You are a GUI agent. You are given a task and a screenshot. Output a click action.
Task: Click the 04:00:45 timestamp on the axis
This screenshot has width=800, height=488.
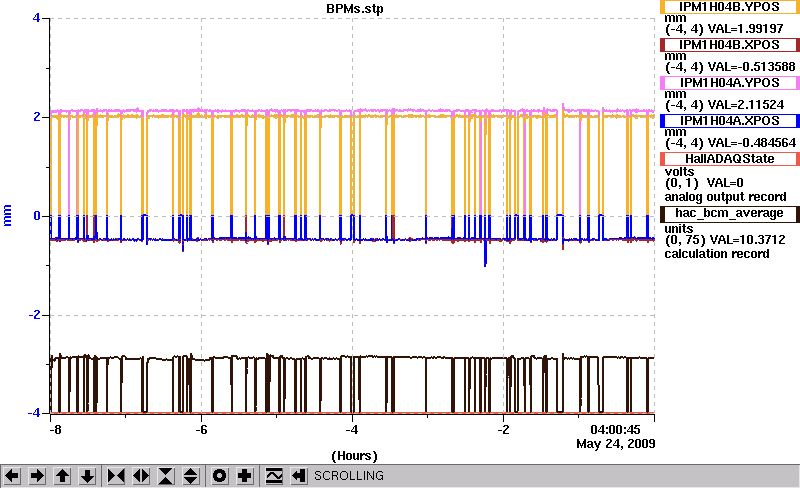[x=615, y=430]
